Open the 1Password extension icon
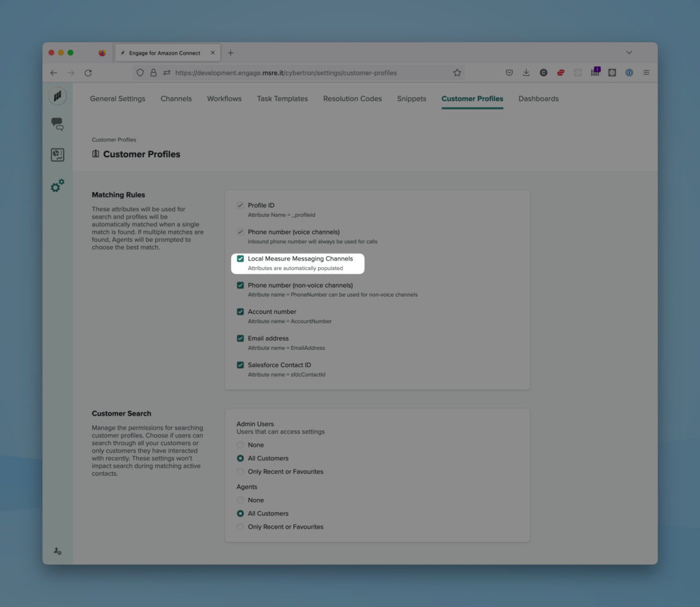 [629, 72]
